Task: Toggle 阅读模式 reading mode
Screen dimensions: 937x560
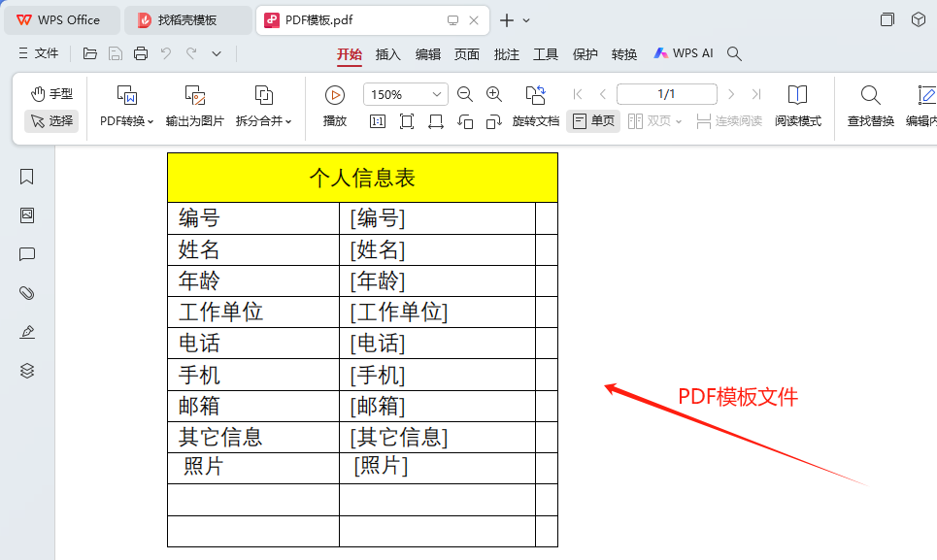Action: (x=797, y=107)
